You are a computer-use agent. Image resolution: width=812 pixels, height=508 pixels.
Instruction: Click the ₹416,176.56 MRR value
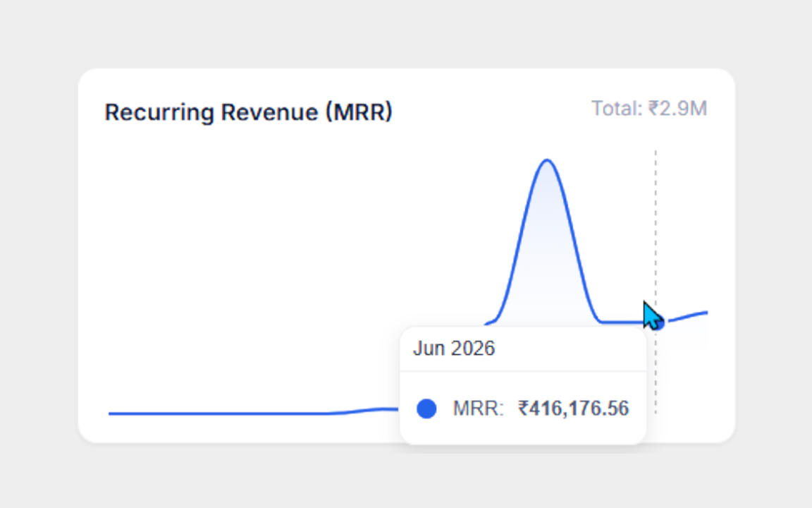[x=573, y=409]
